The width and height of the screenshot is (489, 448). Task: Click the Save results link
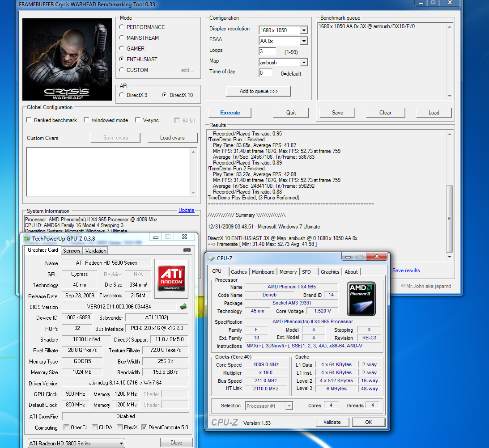coord(406,270)
